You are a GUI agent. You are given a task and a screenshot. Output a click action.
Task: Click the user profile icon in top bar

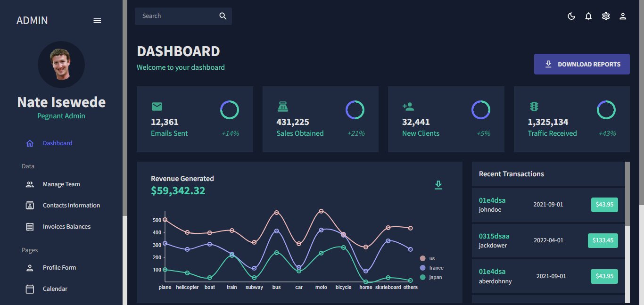623,16
